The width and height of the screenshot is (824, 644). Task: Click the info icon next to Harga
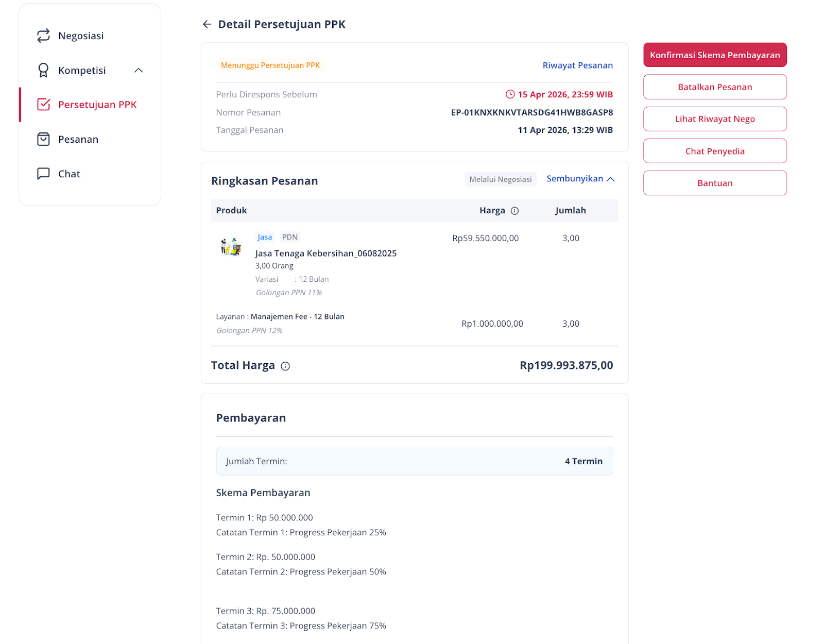pos(514,211)
